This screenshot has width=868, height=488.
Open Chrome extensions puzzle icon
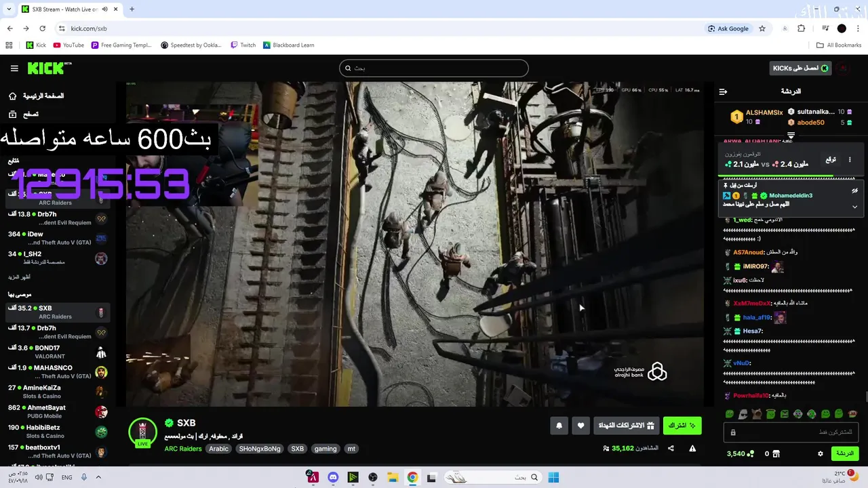pyautogui.click(x=802, y=28)
